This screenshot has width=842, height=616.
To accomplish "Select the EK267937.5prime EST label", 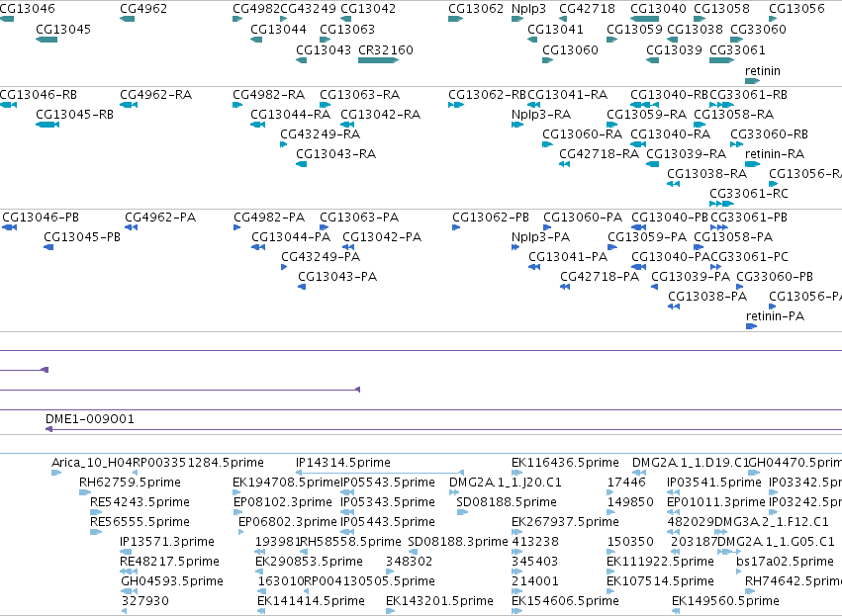I will click(565, 522).
